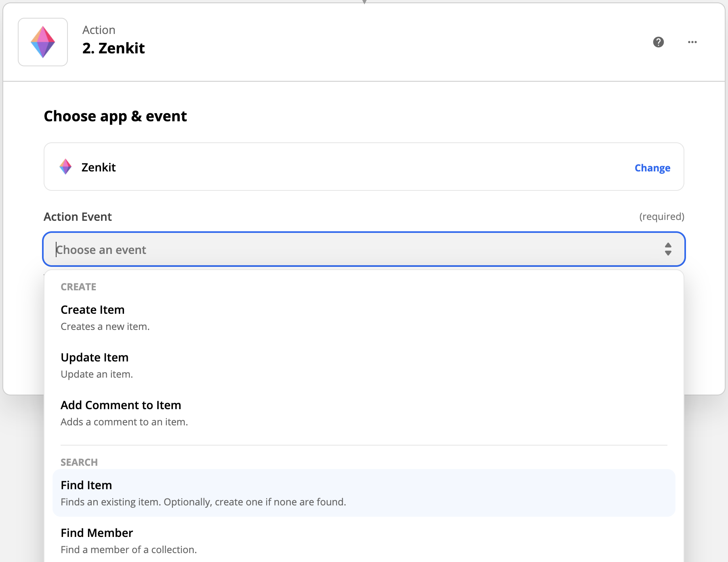The width and height of the screenshot is (728, 562).
Task: Click the large Zenkit app logo
Action: point(43,42)
